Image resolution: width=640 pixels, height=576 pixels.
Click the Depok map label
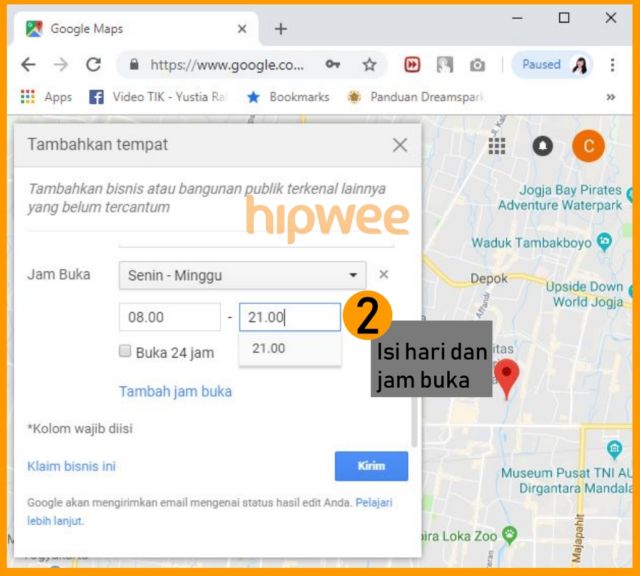tap(489, 278)
